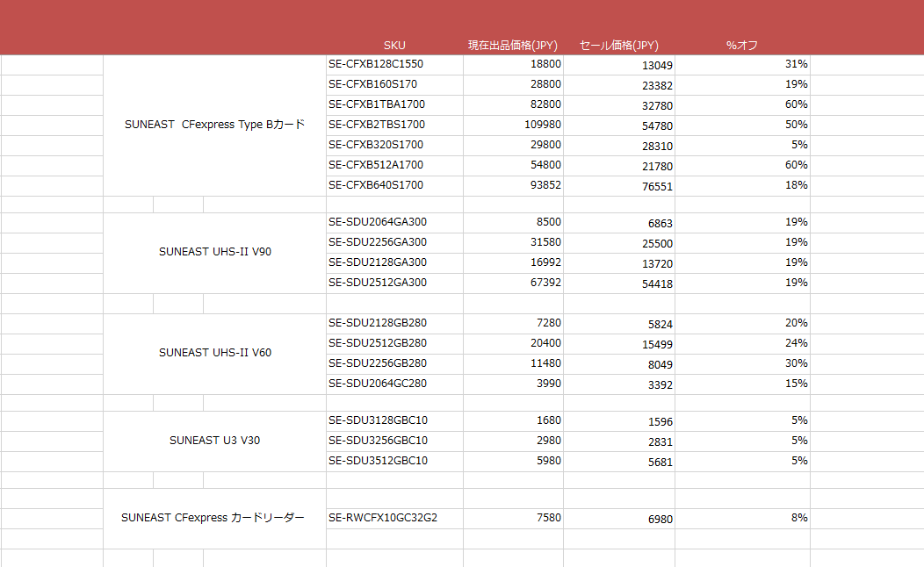Select the current price cell 18800
The width and height of the screenshot is (924, 567).
point(513,65)
